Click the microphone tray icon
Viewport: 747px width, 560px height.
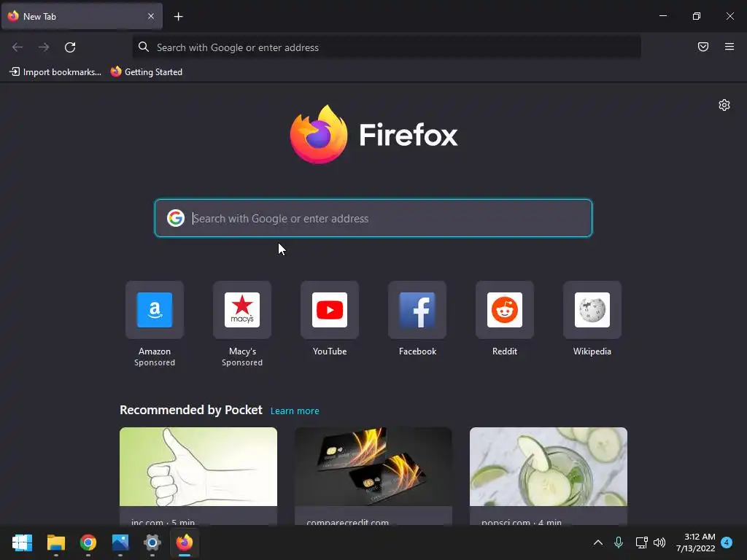point(619,542)
